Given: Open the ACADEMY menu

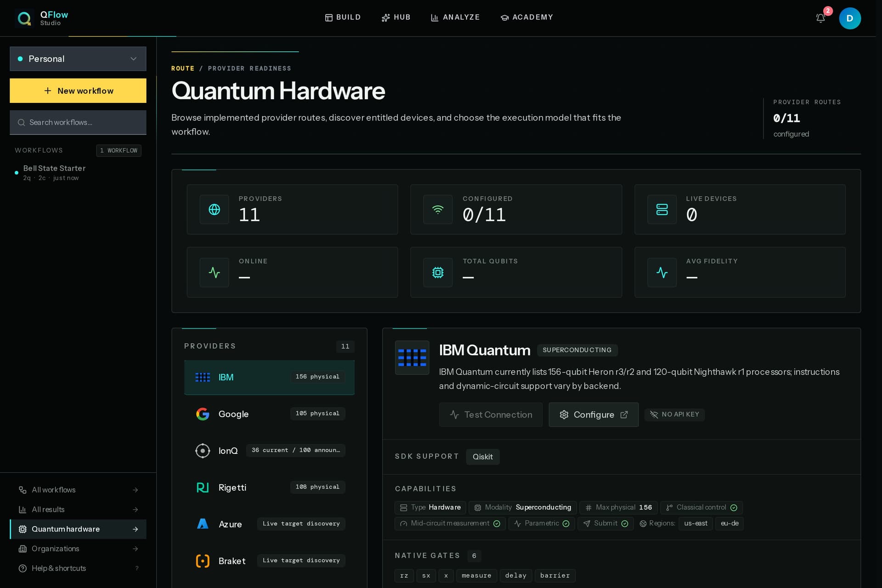Looking at the screenshot, I should 527,17.
